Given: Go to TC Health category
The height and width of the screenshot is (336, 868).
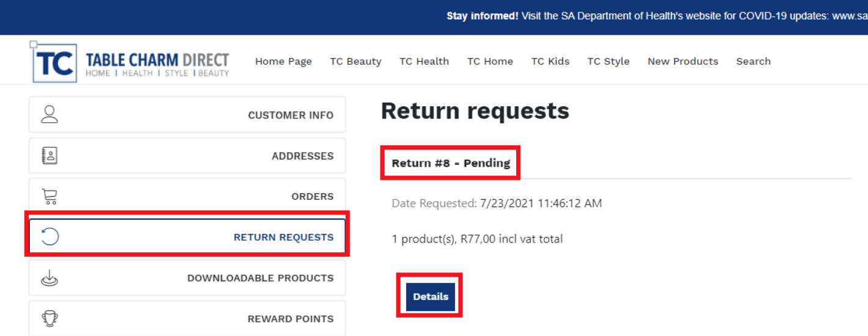Looking at the screenshot, I should click(424, 61).
